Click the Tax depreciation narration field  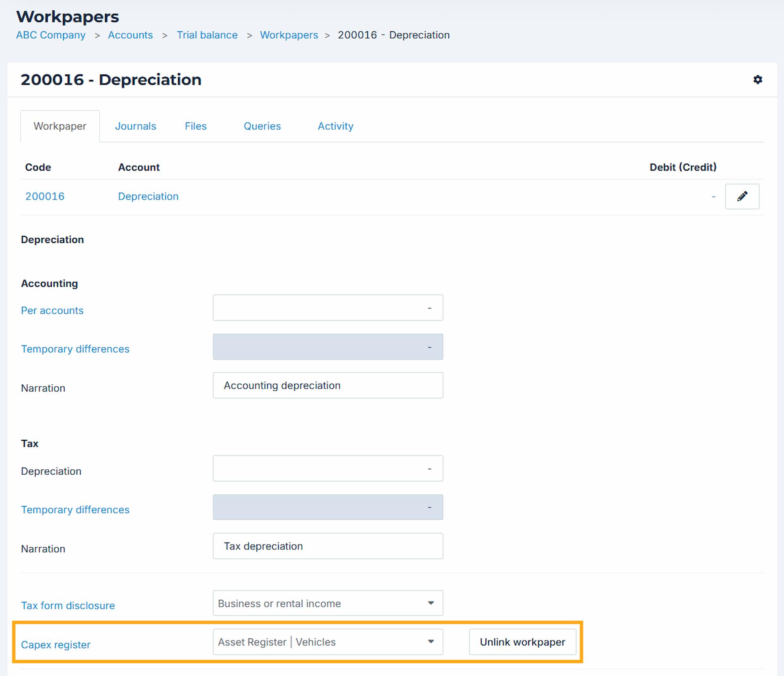click(327, 546)
